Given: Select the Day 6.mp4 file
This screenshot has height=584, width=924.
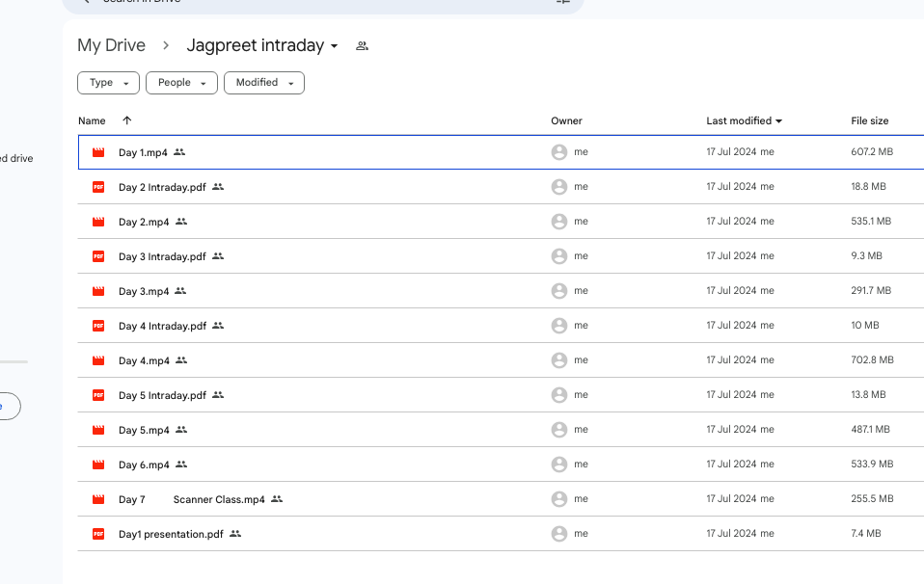Looking at the screenshot, I should (x=144, y=465).
